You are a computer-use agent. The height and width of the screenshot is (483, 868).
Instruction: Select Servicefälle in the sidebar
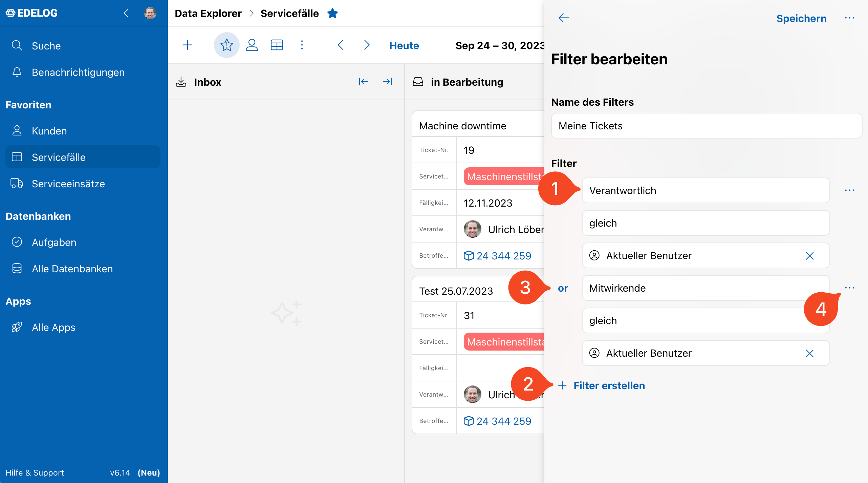(x=83, y=157)
